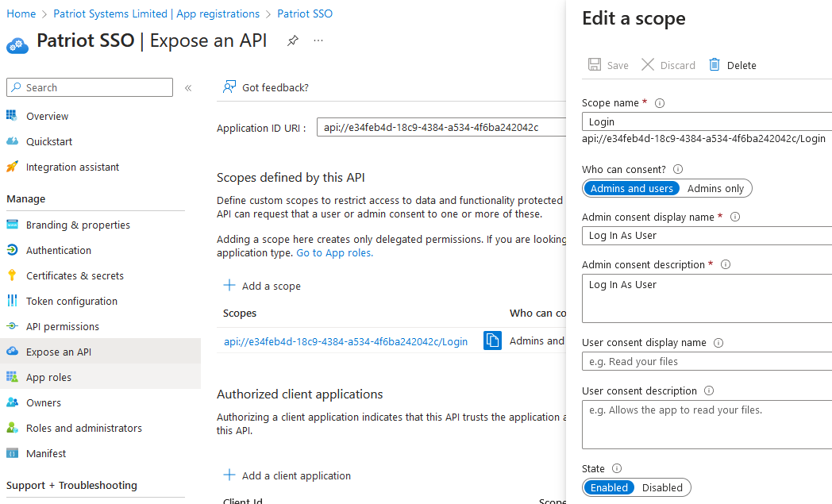Click the User consent display name info icon
Screen dimensions: 832x504
(x=718, y=343)
